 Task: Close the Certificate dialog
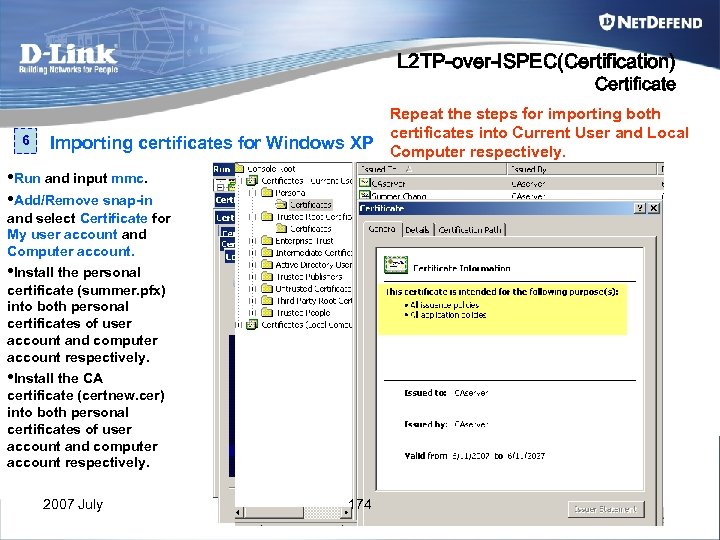pos(654,208)
